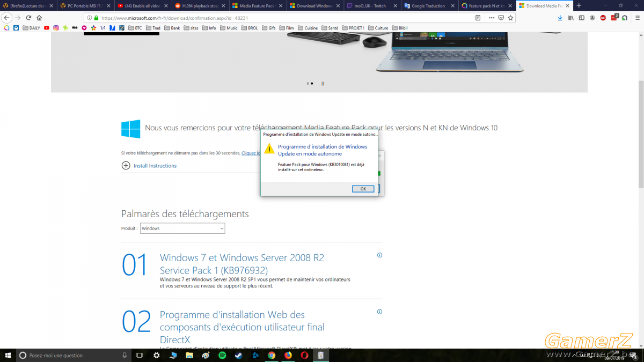The width and height of the screenshot is (644, 362).
Task: Select the first carousel dot
Action: (308, 84)
